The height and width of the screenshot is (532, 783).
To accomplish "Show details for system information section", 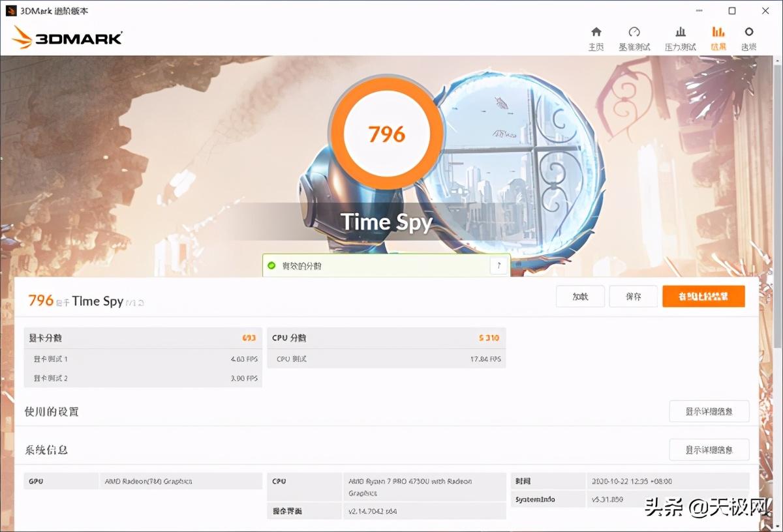I will click(x=709, y=450).
